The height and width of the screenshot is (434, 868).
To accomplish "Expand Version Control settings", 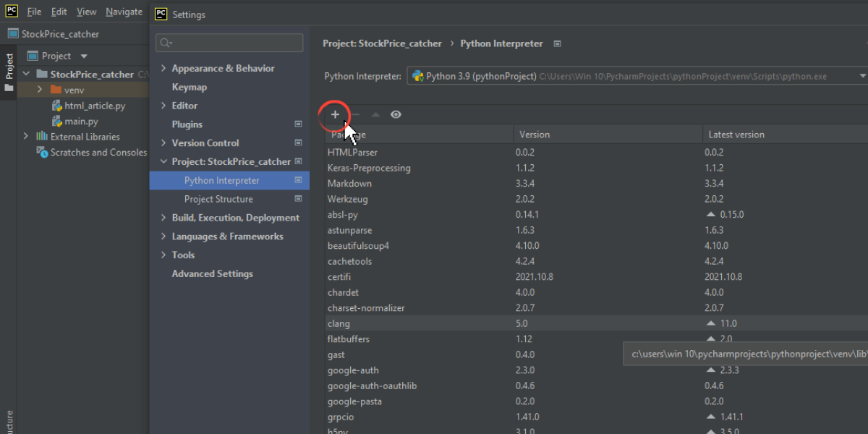I will pyautogui.click(x=163, y=143).
